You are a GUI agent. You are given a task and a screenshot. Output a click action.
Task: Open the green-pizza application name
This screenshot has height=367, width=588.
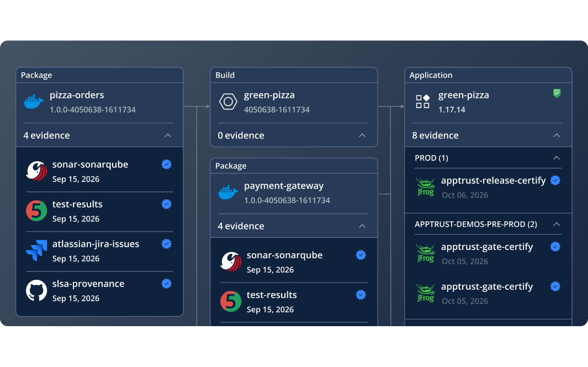[x=464, y=95]
